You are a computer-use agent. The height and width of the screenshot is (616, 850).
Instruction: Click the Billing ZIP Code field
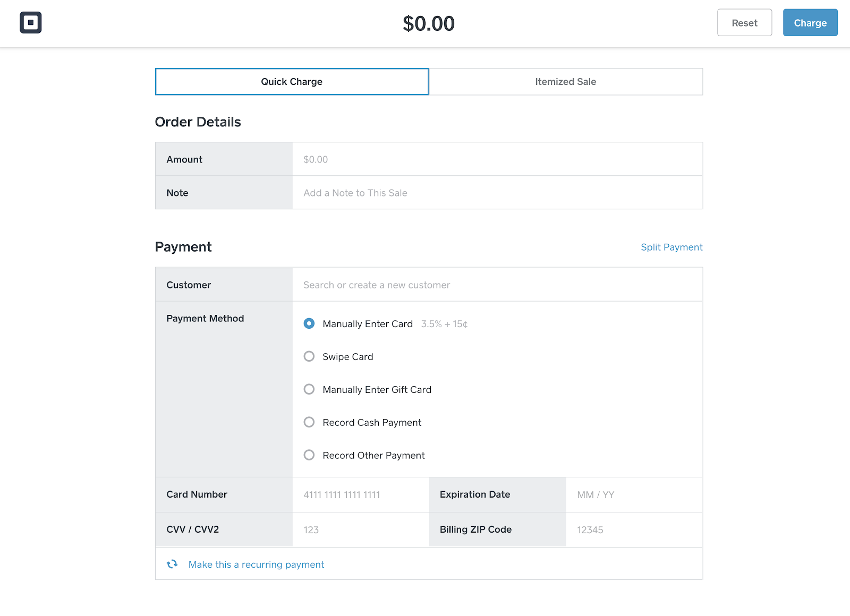(x=634, y=529)
